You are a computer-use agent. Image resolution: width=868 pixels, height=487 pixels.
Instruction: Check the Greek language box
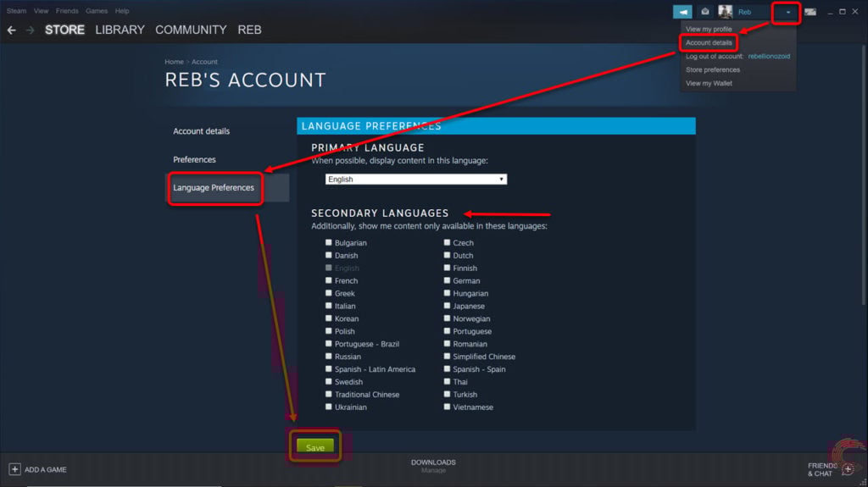(x=328, y=293)
